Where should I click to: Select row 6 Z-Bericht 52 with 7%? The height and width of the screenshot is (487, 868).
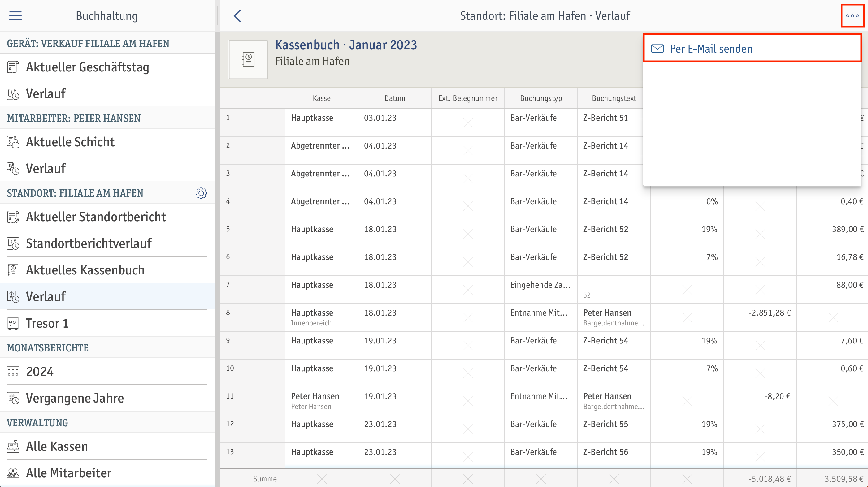click(x=605, y=257)
